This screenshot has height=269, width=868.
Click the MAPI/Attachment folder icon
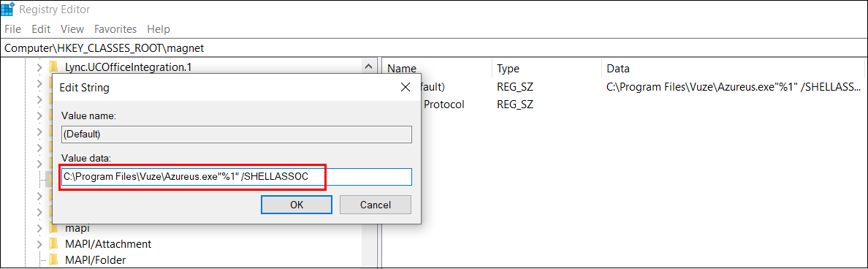(53, 244)
